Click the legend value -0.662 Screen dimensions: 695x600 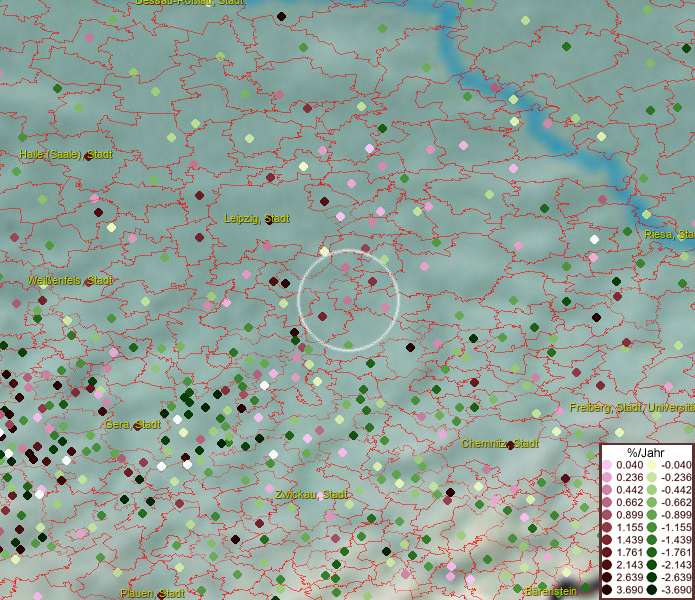click(676, 503)
